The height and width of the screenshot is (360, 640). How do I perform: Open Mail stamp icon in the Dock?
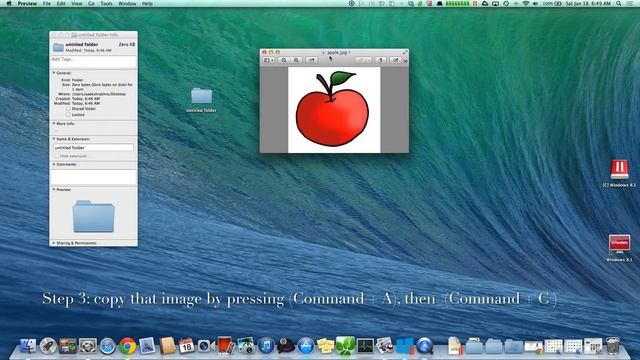147,346
